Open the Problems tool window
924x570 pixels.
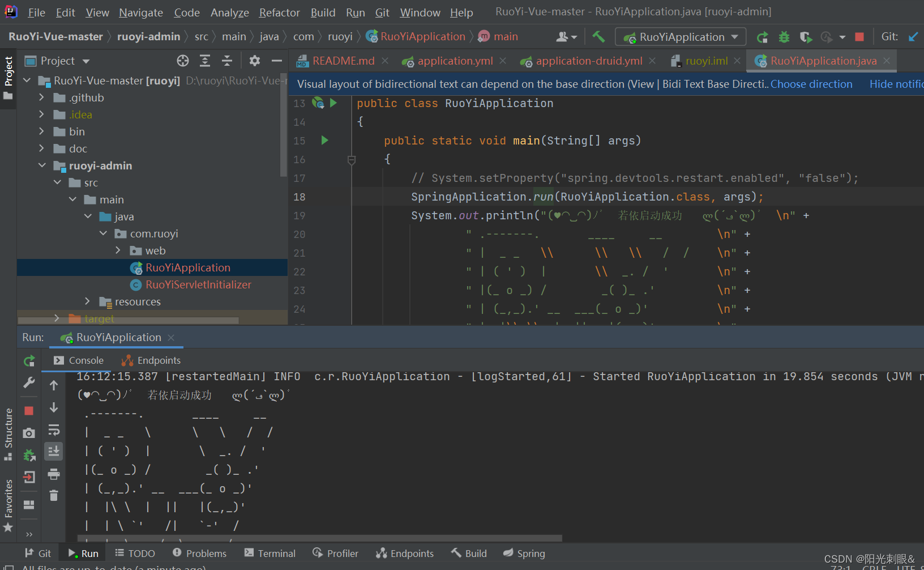click(199, 554)
